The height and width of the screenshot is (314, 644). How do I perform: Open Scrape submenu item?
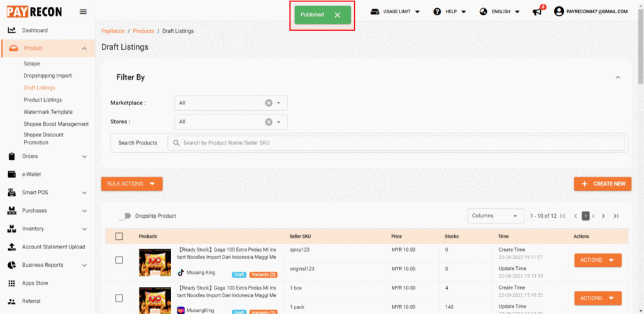tap(31, 64)
